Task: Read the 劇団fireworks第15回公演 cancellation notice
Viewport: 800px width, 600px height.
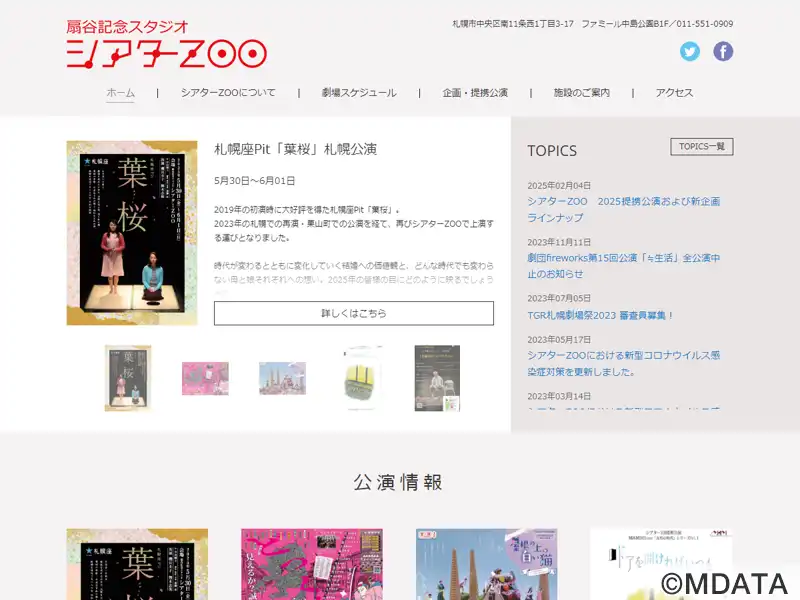Action: pyautogui.click(x=623, y=266)
